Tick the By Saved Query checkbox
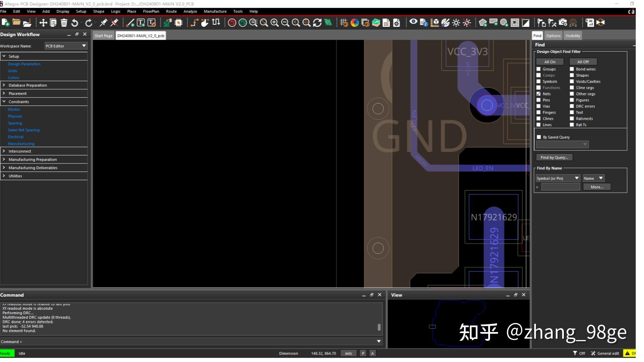The height and width of the screenshot is (362, 644). 539,137
